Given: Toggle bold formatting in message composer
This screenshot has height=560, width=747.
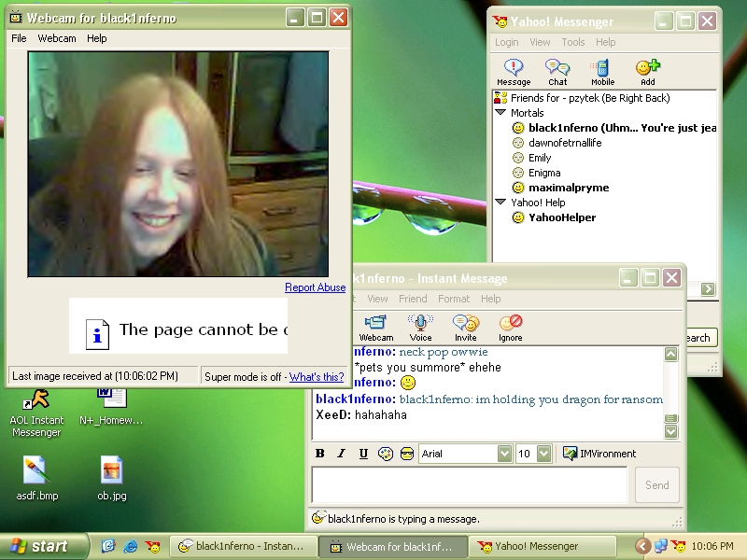Looking at the screenshot, I should pos(320,454).
